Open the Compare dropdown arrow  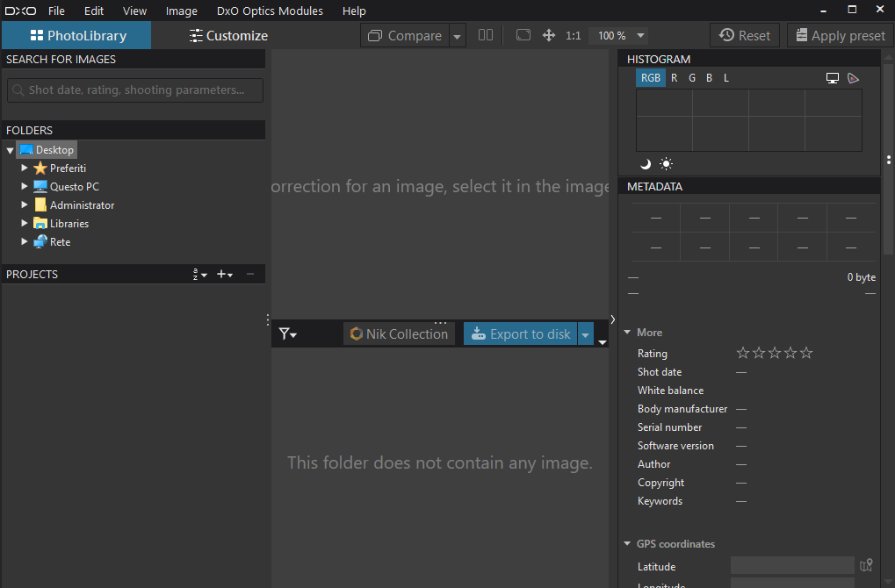[458, 36]
